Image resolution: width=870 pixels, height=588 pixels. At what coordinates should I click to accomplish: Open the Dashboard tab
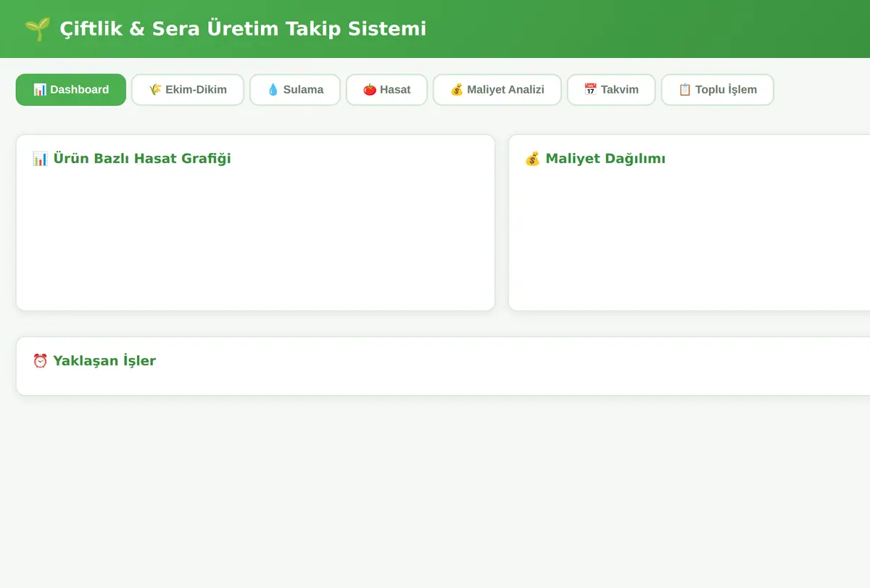coord(71,90)
